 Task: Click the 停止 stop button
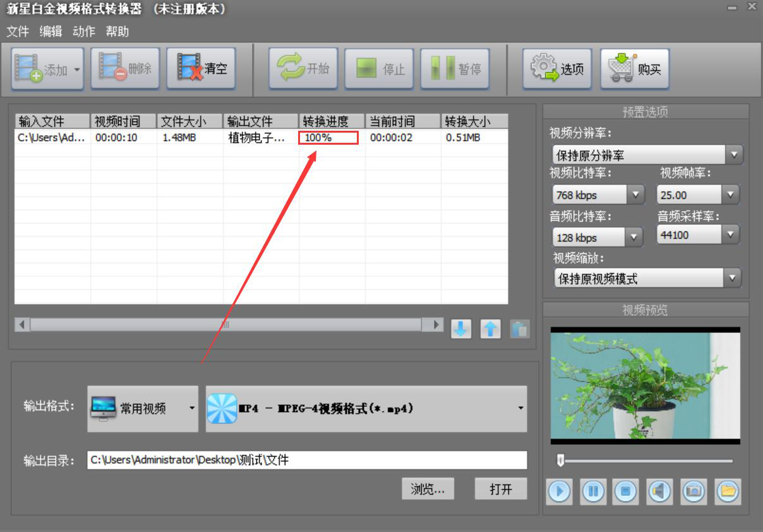379,68
